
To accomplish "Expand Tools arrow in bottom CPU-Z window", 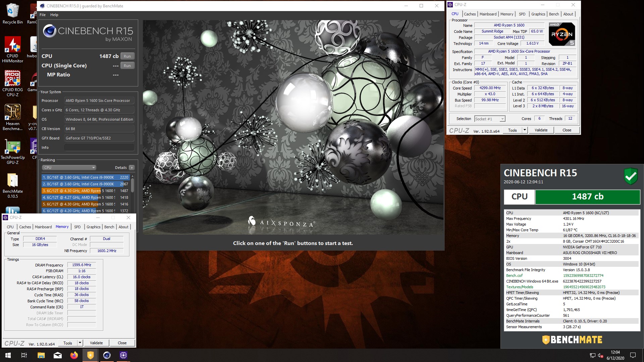I will [80, 343].
